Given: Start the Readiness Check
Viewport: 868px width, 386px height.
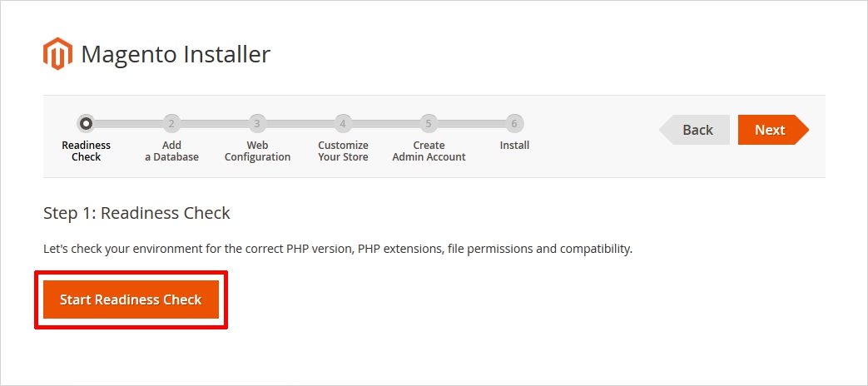Looking at the screenshot, I should [131, 299].
